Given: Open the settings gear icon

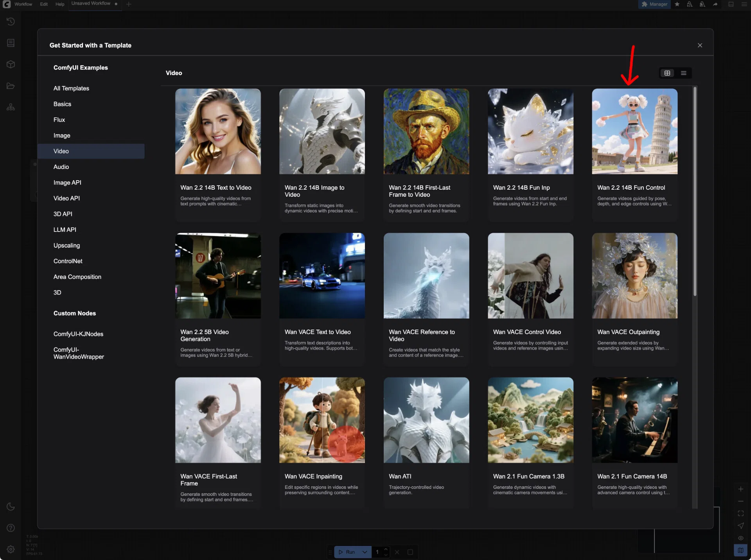Looking at the screenshot, I should (11, 549).
